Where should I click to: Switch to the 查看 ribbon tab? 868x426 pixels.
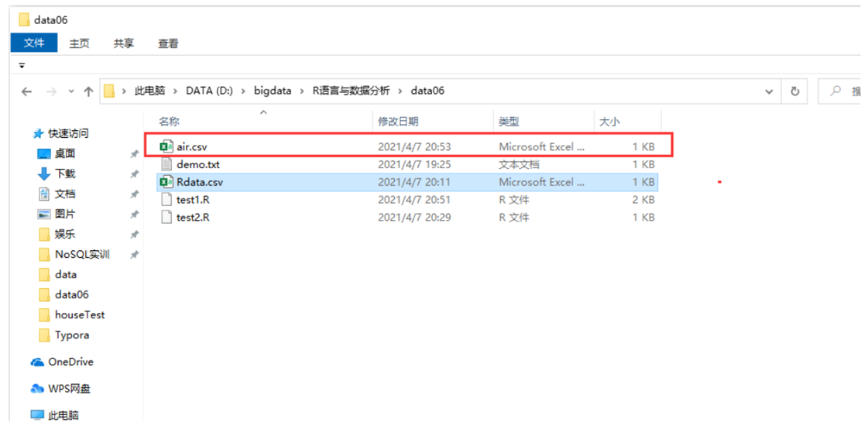(168, 43)
